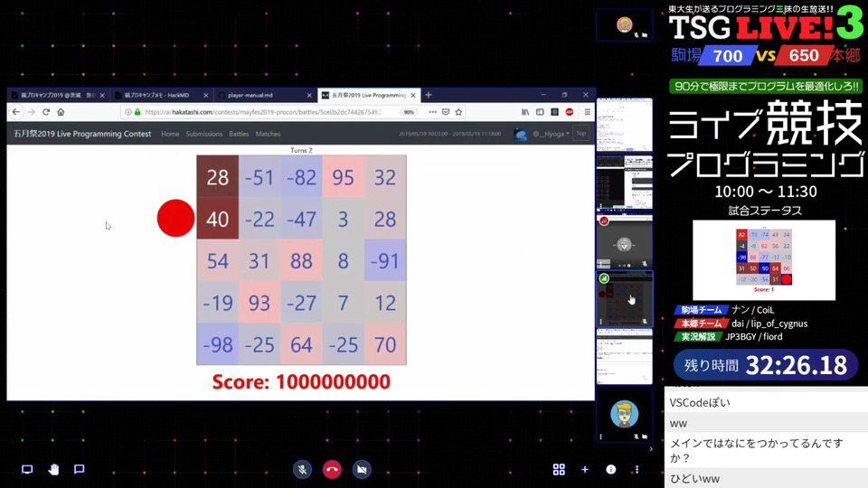Open the Home nav item
The image size is (868, 488).
pyautogui.click(x=170, y=134)
